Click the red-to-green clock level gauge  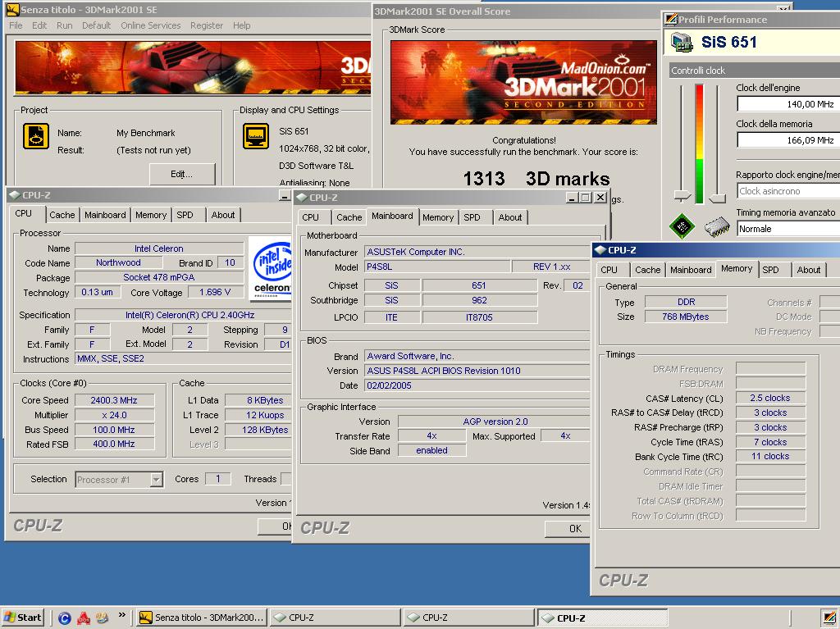pos(699,144)
